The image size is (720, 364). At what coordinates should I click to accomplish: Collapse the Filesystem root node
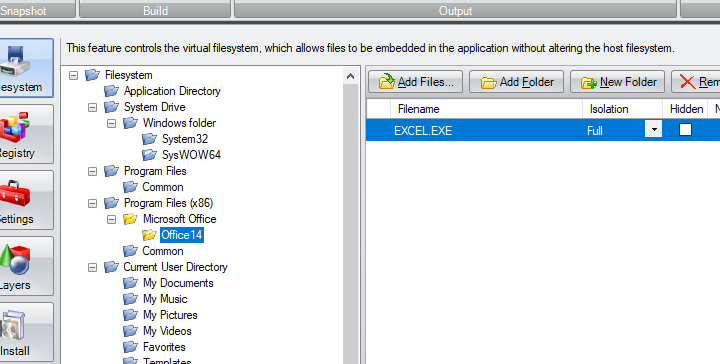tap(73, 75)
